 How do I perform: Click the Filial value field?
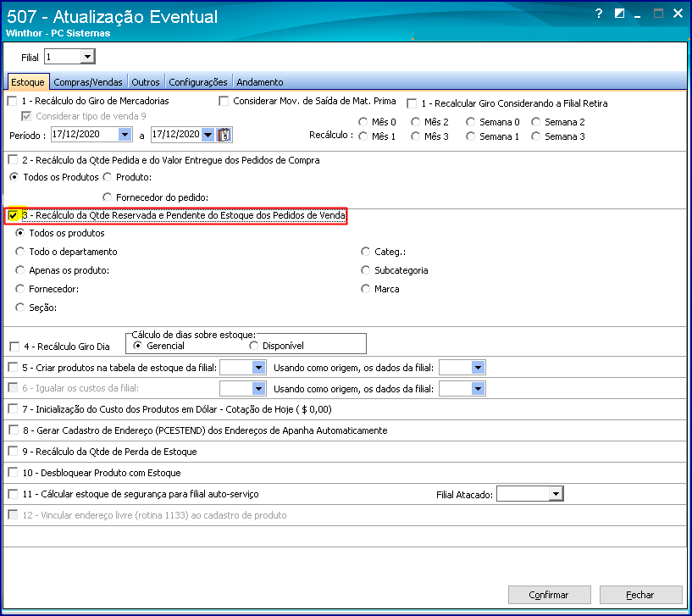63,57
